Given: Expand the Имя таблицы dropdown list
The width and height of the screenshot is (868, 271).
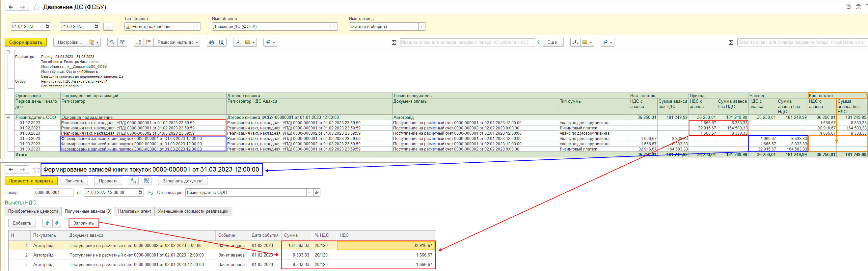Looking at the screenshot, I should click(421, 26).
